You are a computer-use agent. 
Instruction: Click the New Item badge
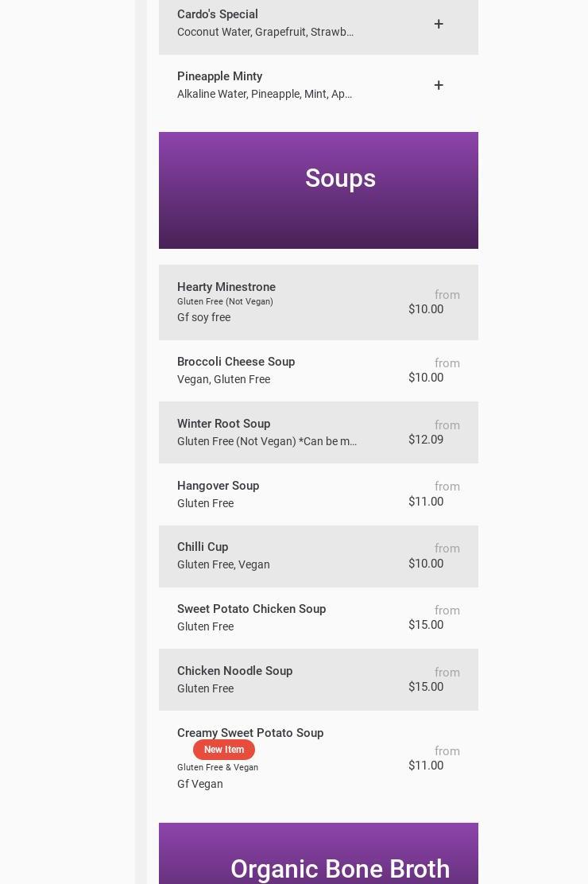pos(224,750)
